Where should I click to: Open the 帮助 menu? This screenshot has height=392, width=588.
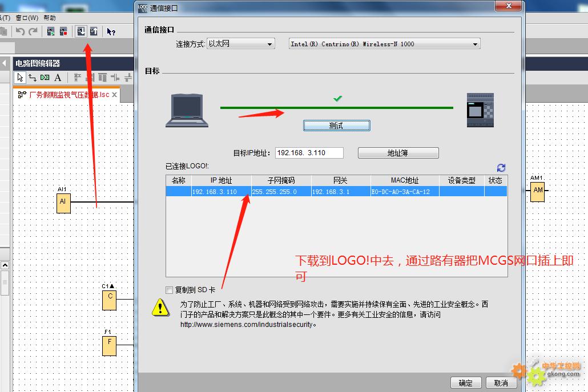pos(50,18)
